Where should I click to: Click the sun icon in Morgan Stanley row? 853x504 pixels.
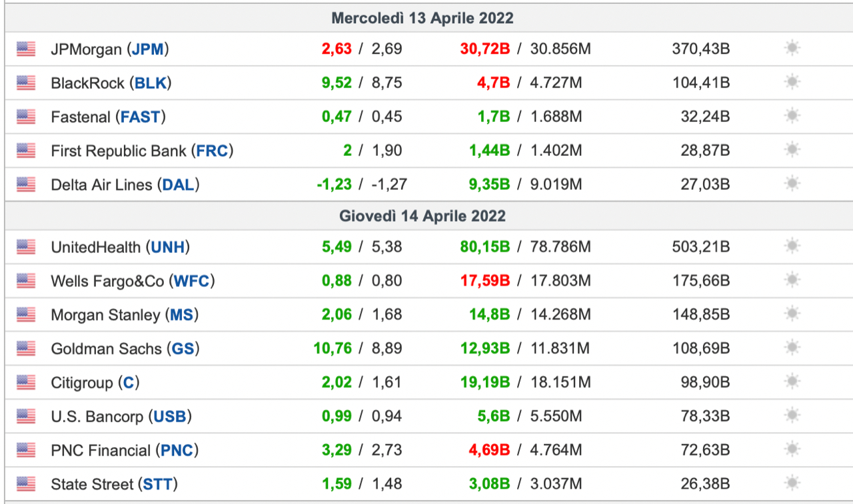click(792, 314)
